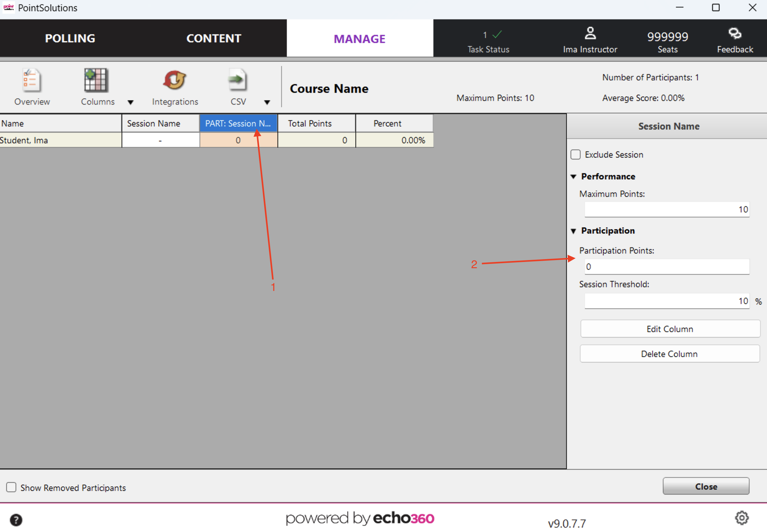
Task: Open the Feedback chat icon
Action: (735, 34)
